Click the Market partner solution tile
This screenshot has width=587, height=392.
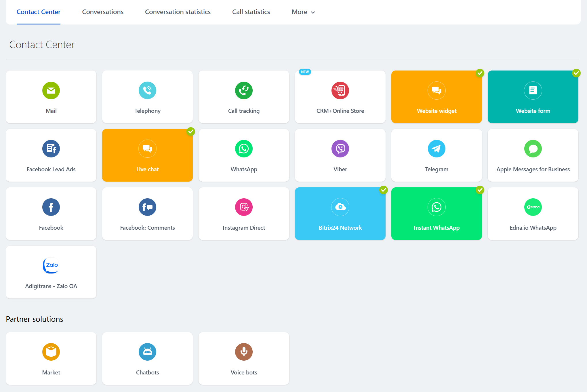click(51, 358)
